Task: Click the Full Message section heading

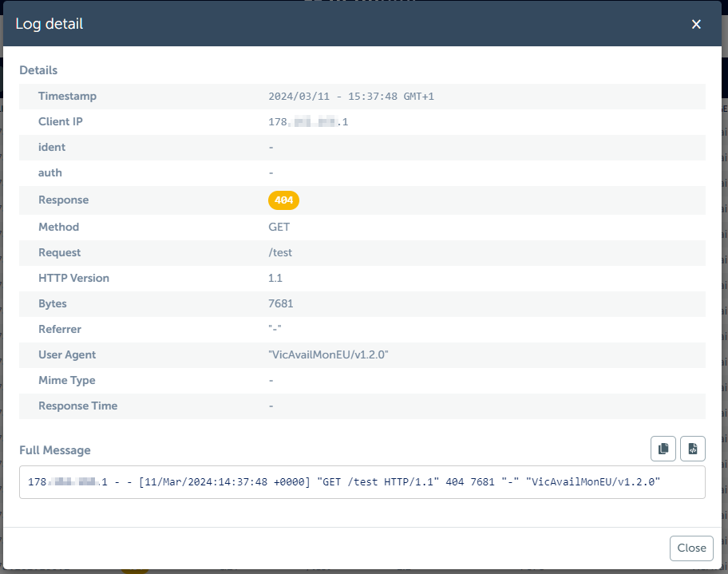Action: click(55, 450)
